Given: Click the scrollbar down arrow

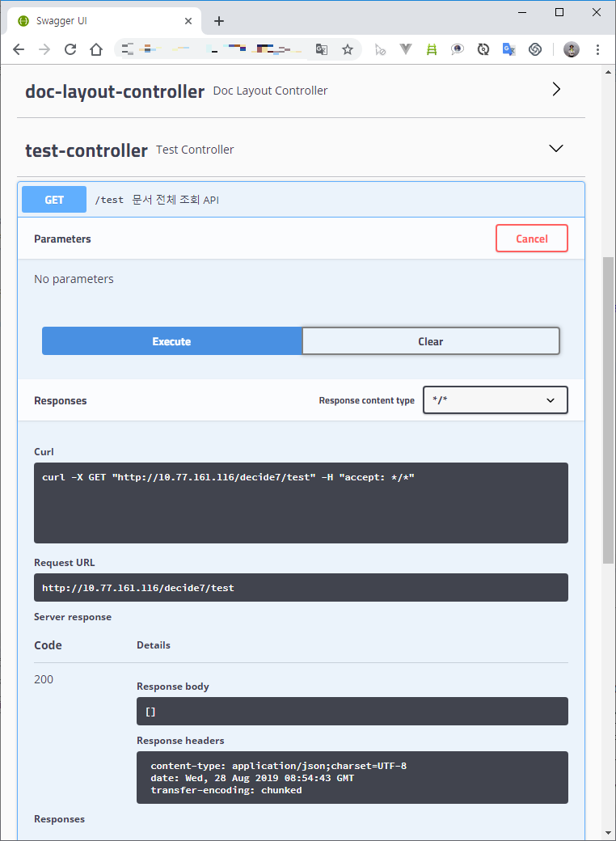Looking at the screenshot, I should (x=608, y=833).
